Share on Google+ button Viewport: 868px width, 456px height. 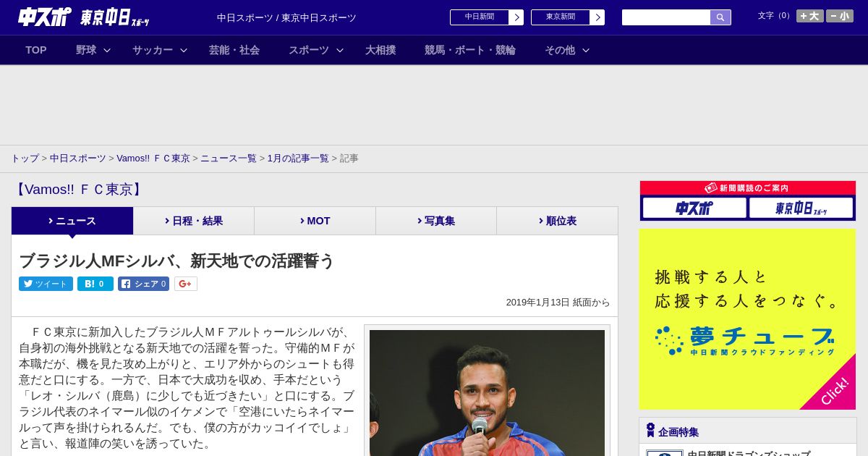186,284
